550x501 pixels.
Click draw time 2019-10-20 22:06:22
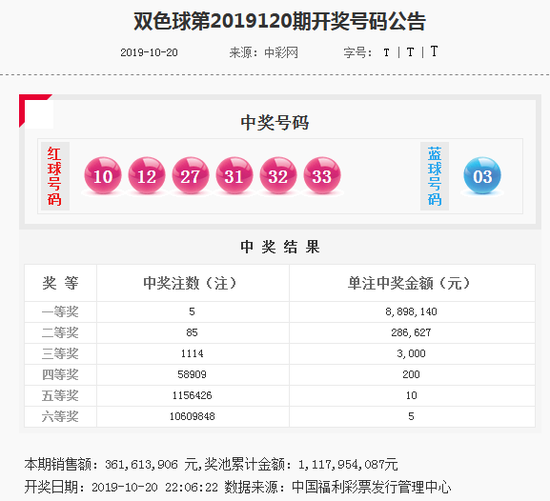pos(155,487)
